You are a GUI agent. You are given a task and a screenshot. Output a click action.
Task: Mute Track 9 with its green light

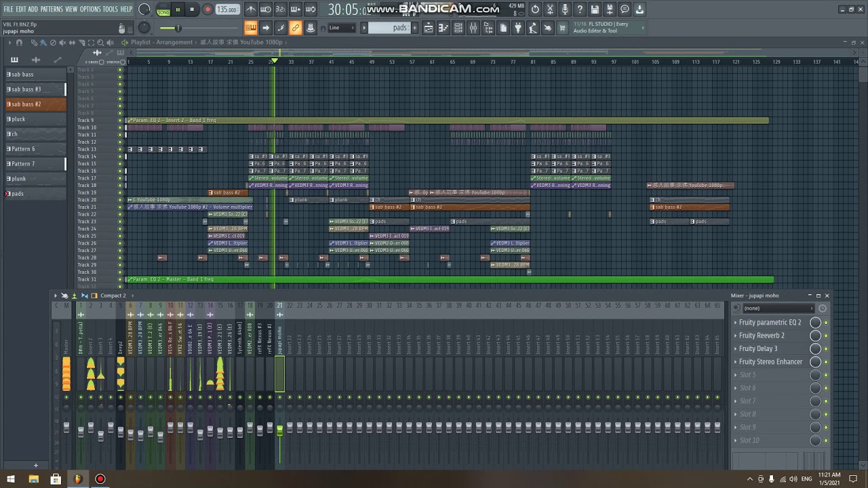coord(120,121)
